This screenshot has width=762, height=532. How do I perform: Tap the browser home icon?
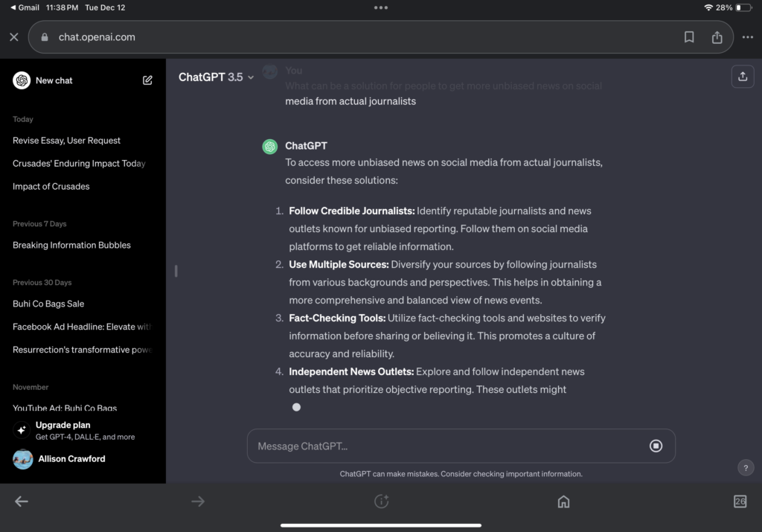tap(563, 501)
